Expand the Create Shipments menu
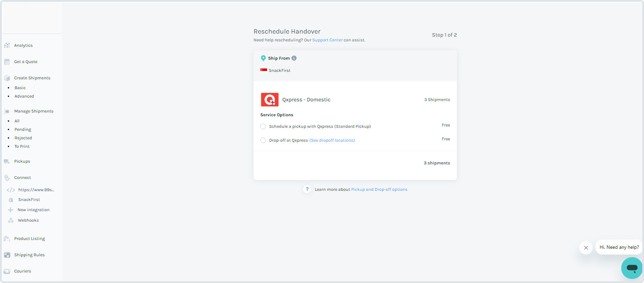 click(x=32, y=78)
